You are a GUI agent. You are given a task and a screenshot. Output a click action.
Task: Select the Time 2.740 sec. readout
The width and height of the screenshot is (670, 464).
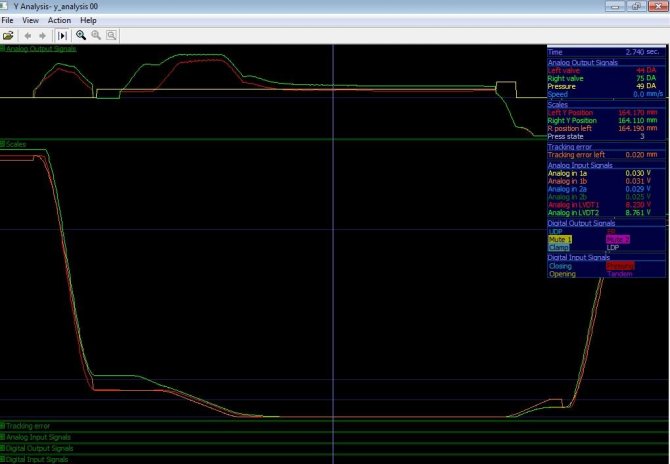click(x=606, y=52)
